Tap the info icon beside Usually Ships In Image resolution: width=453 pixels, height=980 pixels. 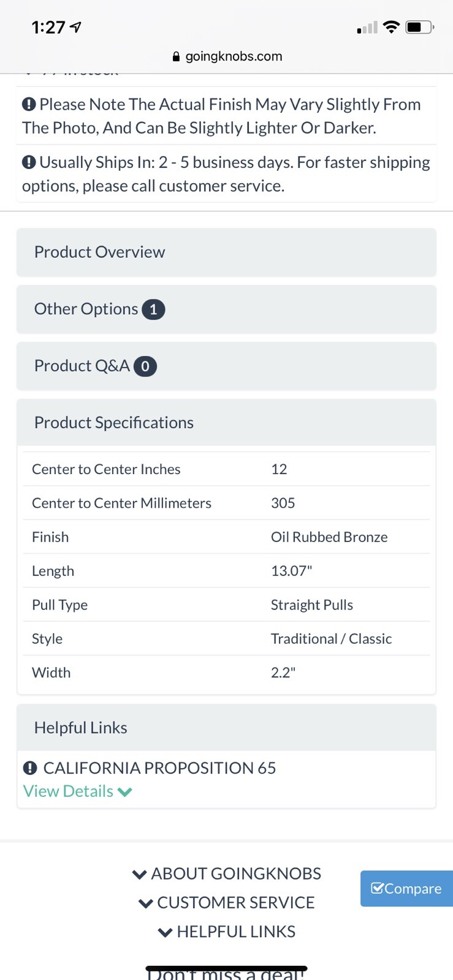pyautogui.click(x=29, y=162)
